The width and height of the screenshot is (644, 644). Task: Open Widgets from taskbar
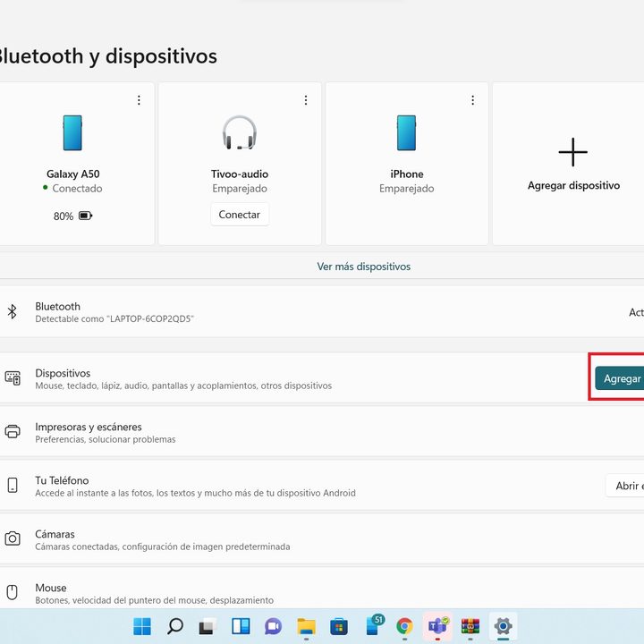(241, 626)
